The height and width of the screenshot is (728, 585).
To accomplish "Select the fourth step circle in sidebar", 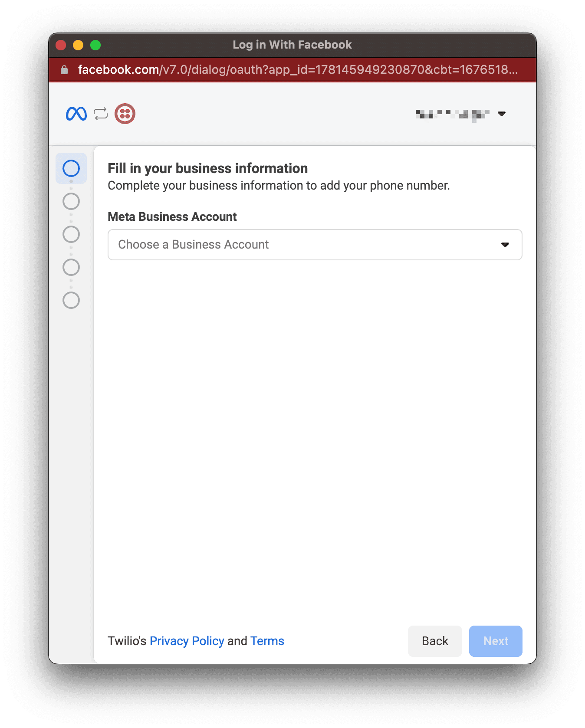I will click(71, 267).
